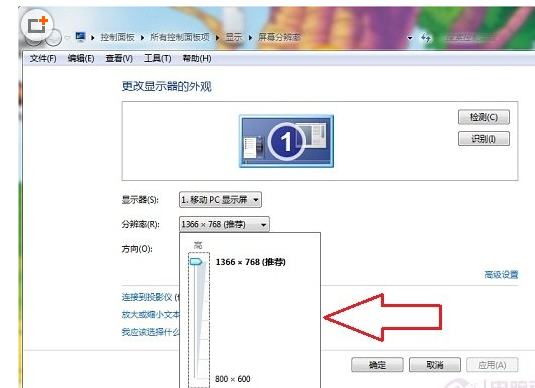Click the 1366 × 768 (推荐) label in popup

[251, 262]
